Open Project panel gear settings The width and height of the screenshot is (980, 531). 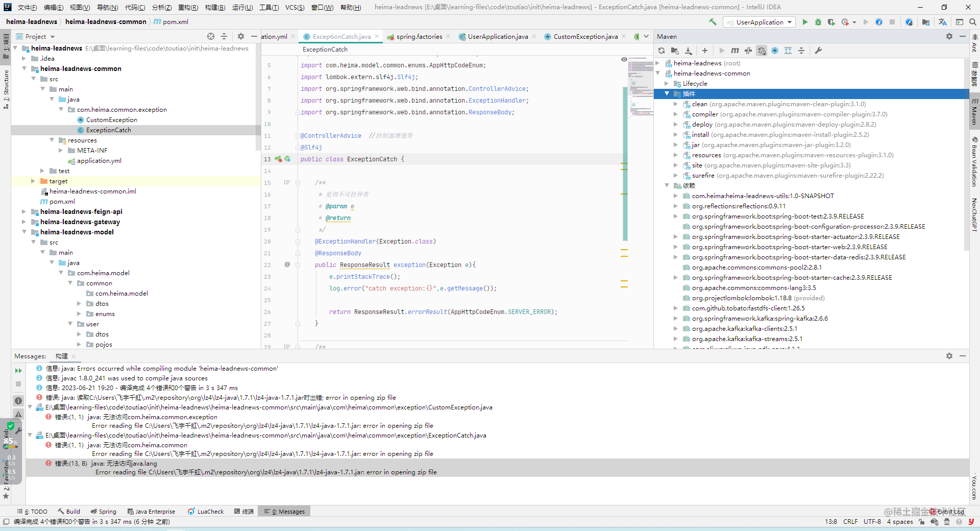coord(241,36)
